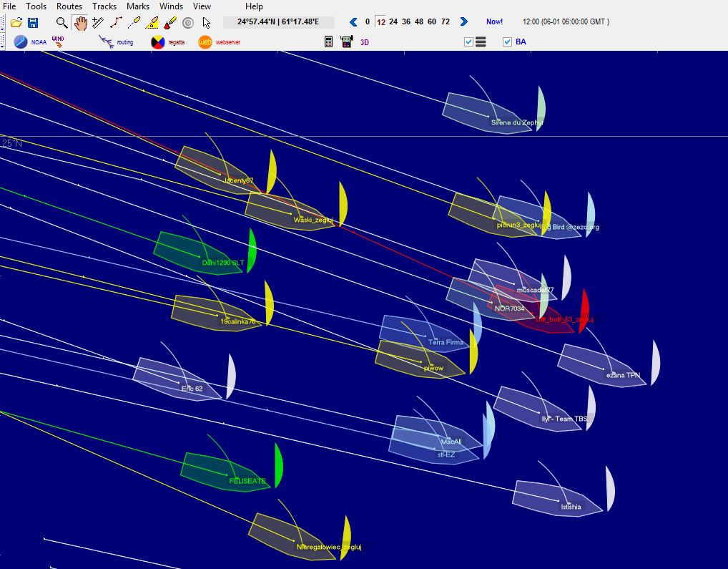Image resolution: width=728 pixels, height=569 pixels.
Task: Click the open file folder icon
Action: 16,23
